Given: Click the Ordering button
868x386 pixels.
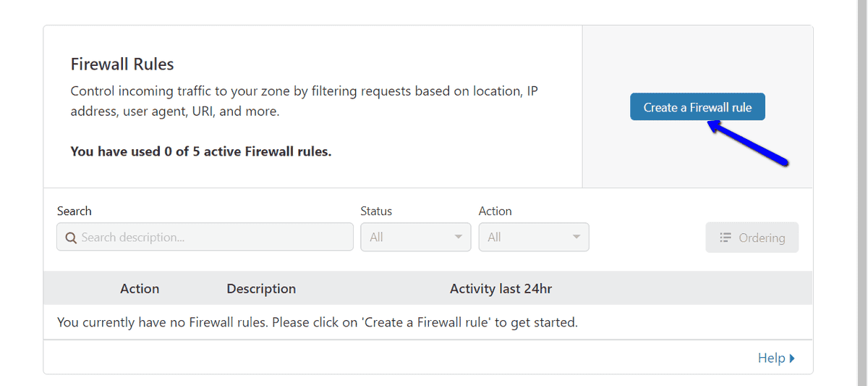Looking at the screenshot, I should [x=752, y=238].
